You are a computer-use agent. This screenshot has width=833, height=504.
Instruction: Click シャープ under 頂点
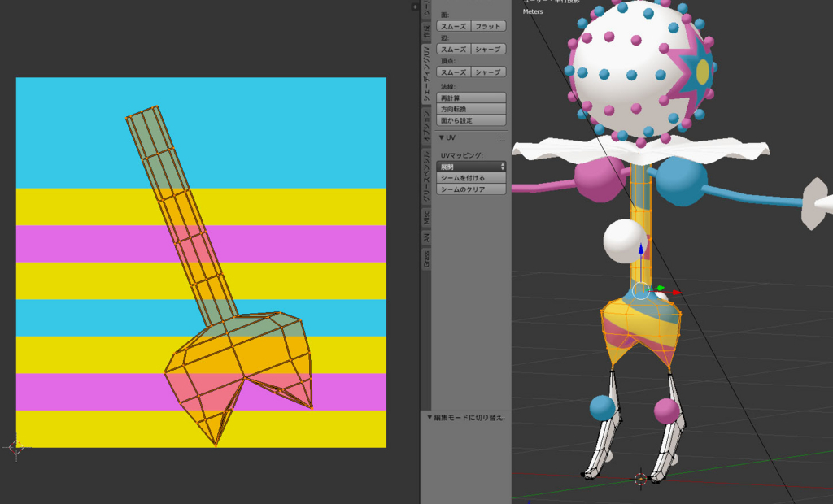click(488, 72)
